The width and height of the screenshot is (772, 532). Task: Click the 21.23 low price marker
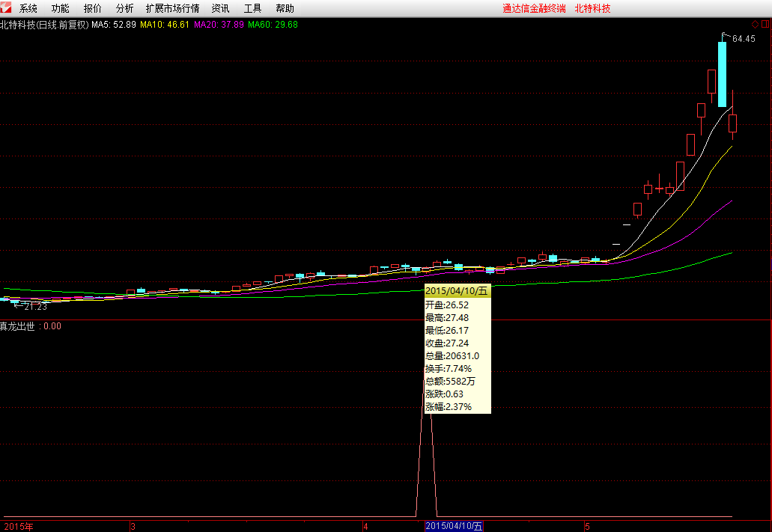click(35, 307)
